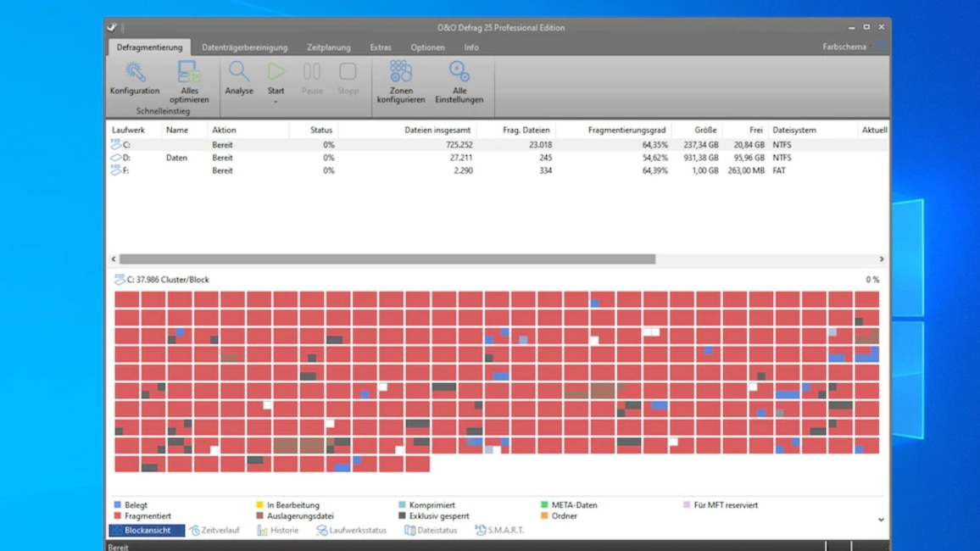Click the Exklusiv gesperrt dark swatch
Image resolution: width=980 pixels, height=551 pixels.
coord(402,515)
